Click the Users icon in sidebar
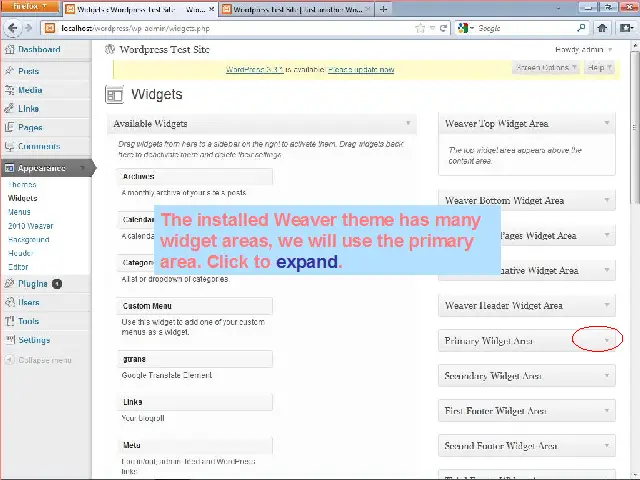 (10, 302)
